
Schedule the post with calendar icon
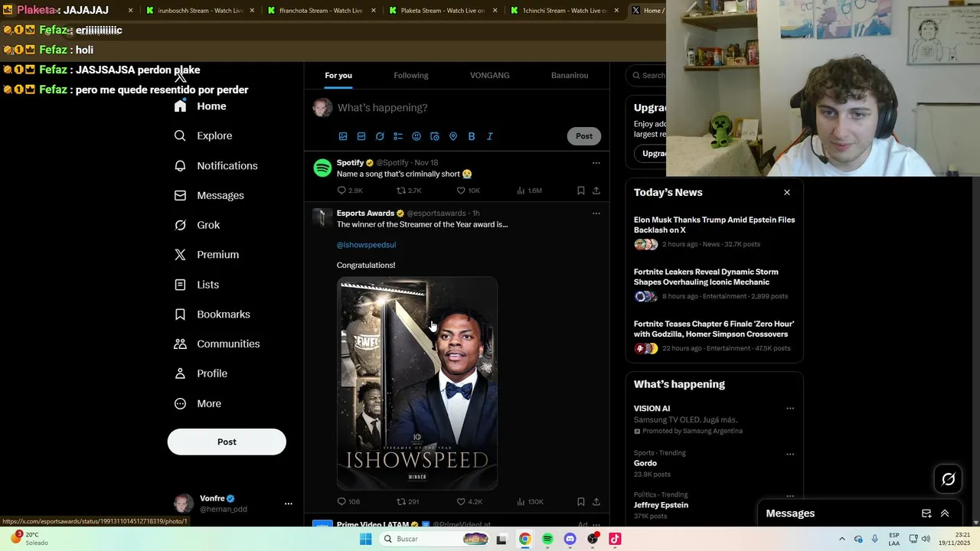tap(435, 136)
